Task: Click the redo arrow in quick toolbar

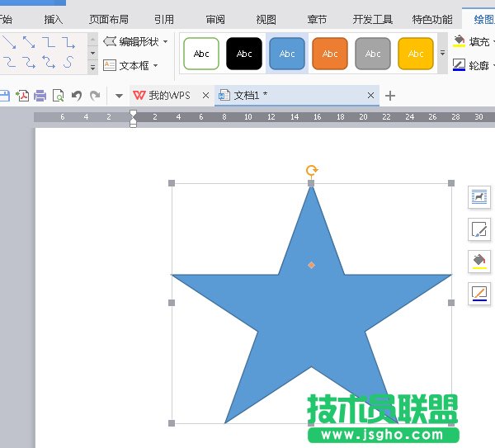Action: click(x=95, y=96)
